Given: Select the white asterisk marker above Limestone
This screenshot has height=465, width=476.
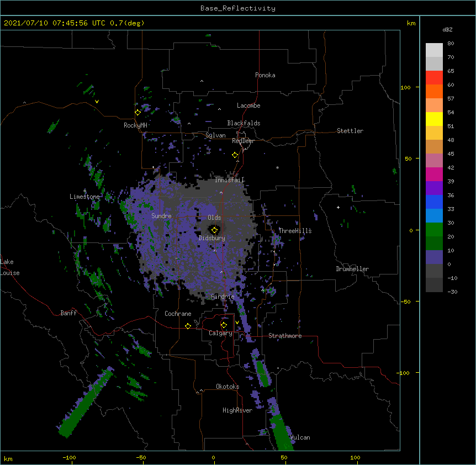Looking at the screenshot, I should [84, 191].
